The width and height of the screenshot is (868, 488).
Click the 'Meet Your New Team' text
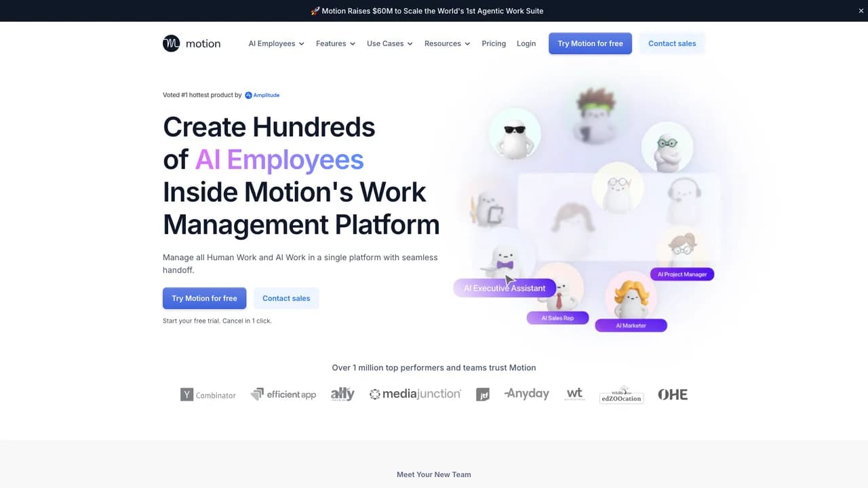(x=434, y=474)
